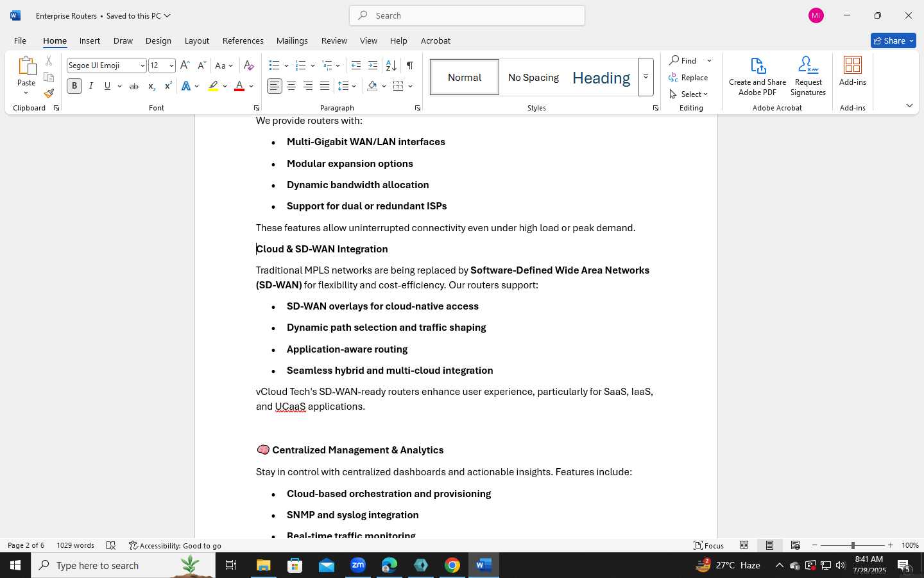Open the Change Case dropdown
This screenshot has height=578, width=924.
click(224, 66)
